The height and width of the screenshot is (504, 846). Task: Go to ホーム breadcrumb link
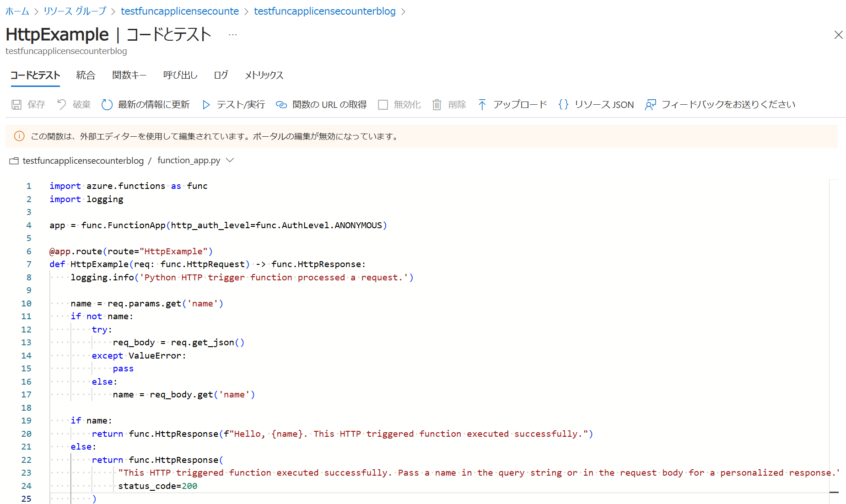(x=17, y=11)
